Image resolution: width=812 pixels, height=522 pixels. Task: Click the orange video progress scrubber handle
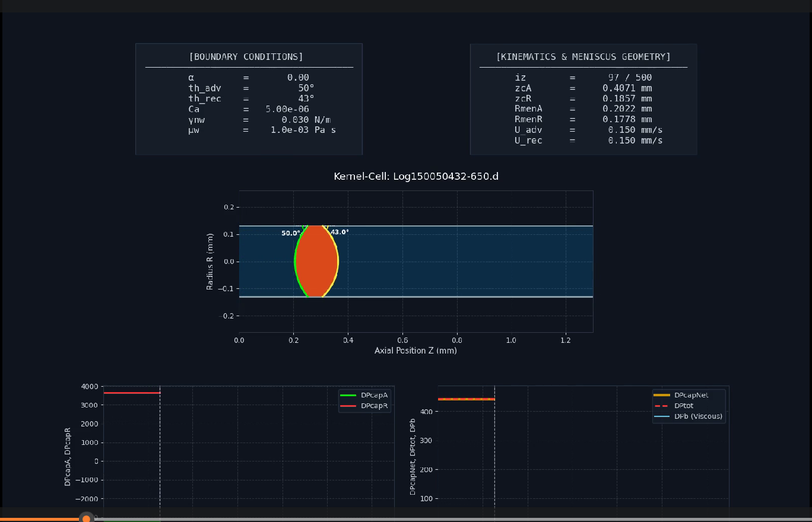87,519
